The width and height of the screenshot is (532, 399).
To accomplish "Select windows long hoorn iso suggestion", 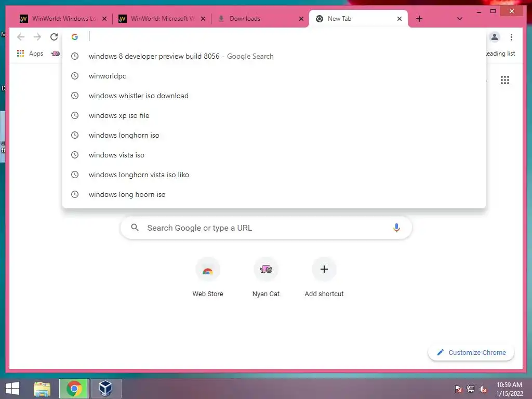I will click(x=274, y=194).
